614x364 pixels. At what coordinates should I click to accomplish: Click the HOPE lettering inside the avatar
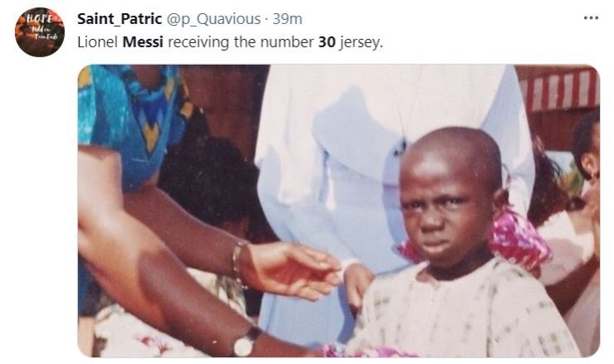(40, 18)
